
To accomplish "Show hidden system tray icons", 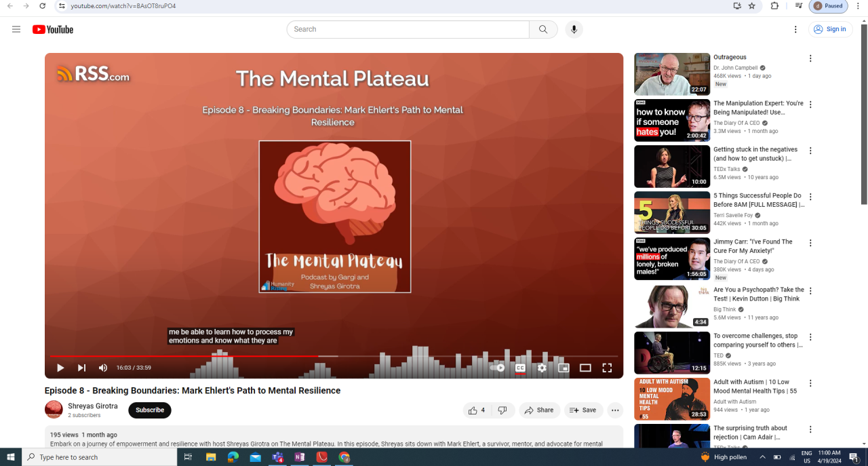I will pyautogui.click(x=762, y=457).
